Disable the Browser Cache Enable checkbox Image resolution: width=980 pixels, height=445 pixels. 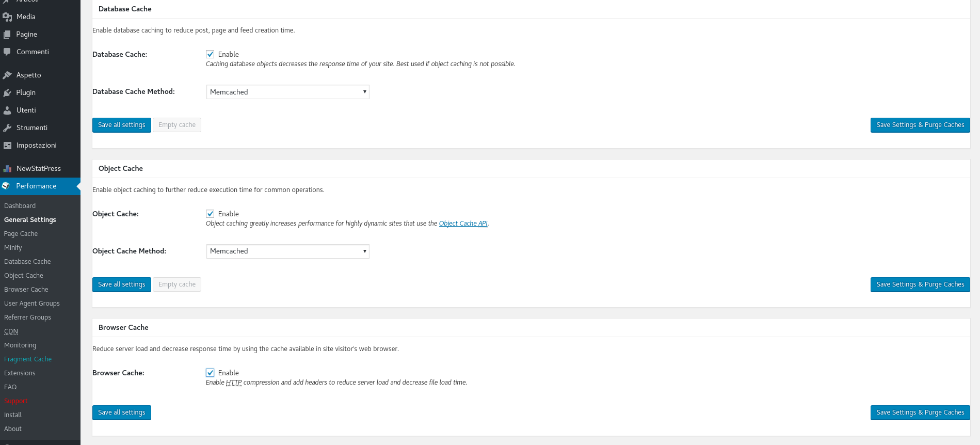pos(210,373)
